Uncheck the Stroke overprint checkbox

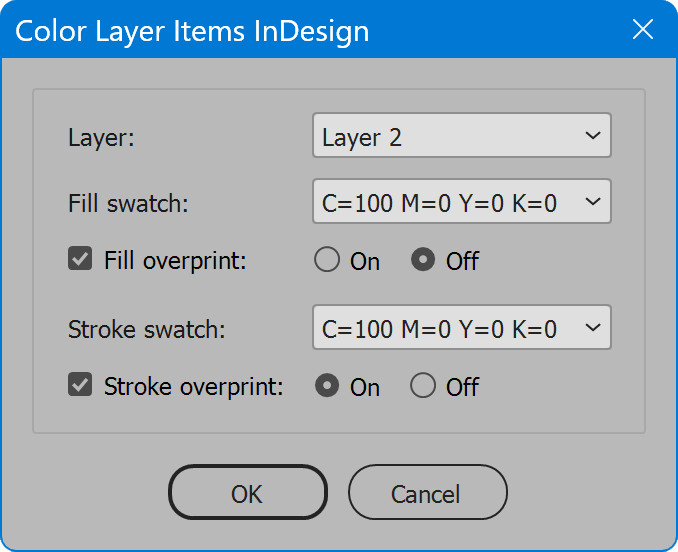click(80, 384)
